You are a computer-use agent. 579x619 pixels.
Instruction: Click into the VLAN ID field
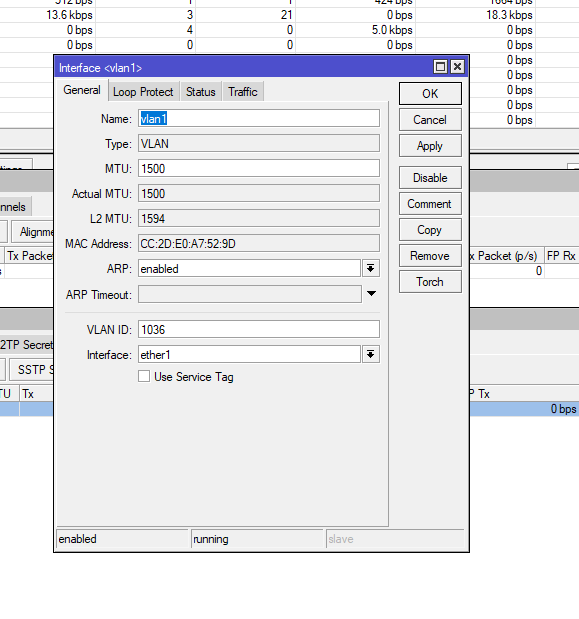tap(259, 329)
